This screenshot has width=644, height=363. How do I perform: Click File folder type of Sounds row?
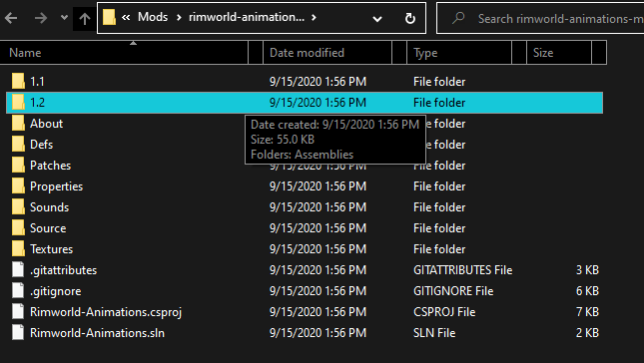point(439,207)
